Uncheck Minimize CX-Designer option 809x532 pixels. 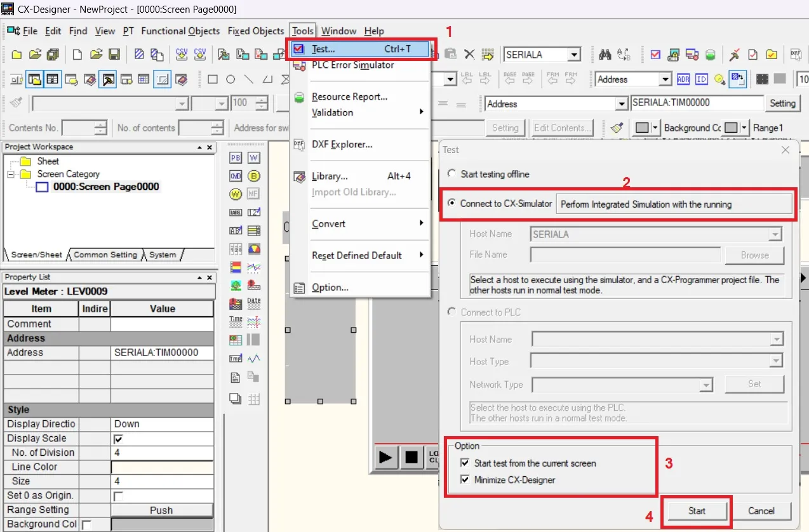tap(465, 481)
